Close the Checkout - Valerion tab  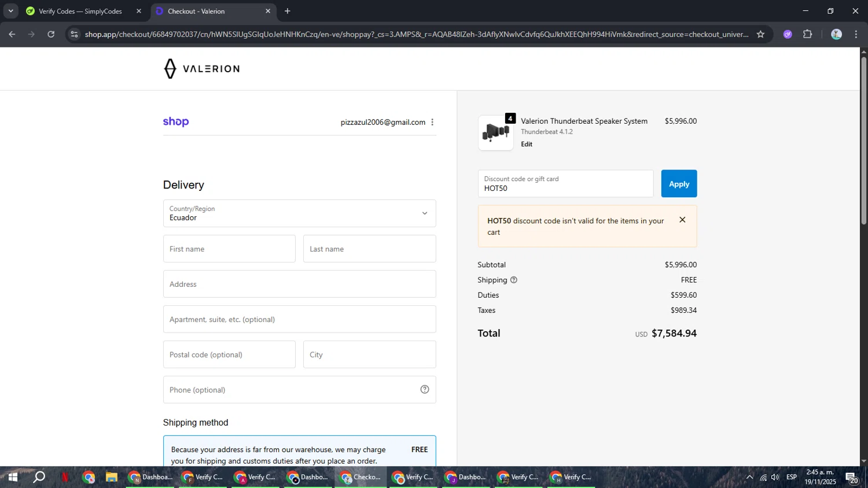tap(268, 11)
